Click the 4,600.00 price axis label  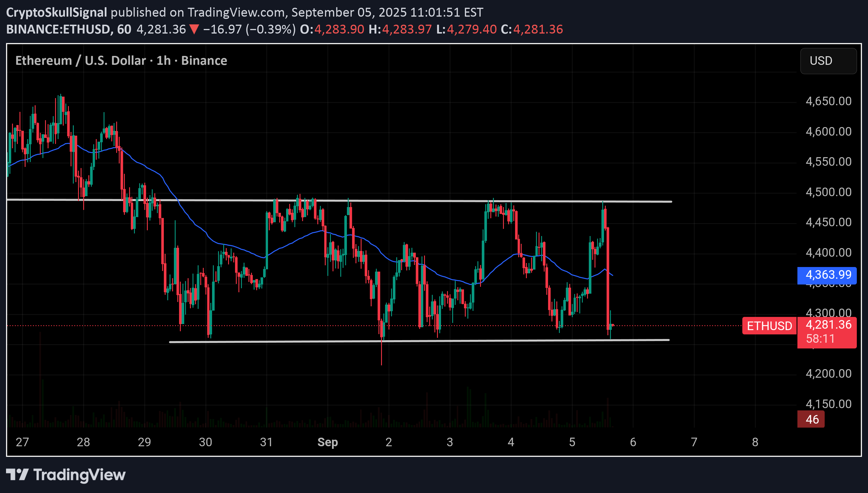coord(828,131)
